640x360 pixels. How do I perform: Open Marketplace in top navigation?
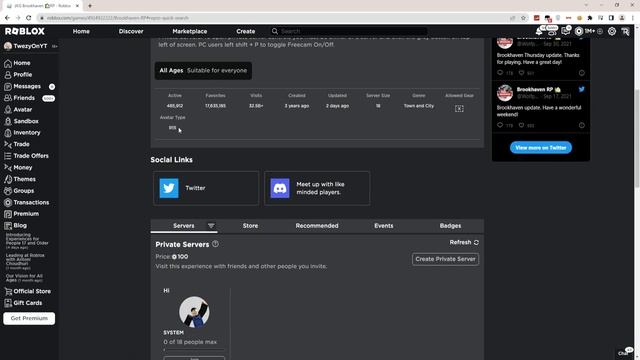pyautogui.click(x=190, y=31)
